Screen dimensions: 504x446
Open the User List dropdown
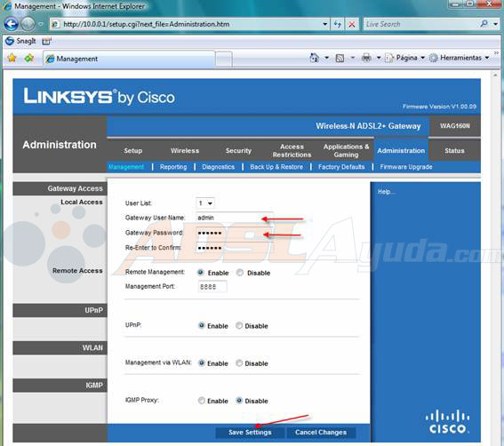(205, 203)
